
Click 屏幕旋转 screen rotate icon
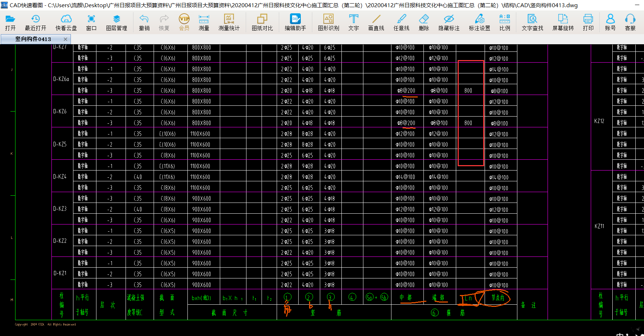(x=563, y=22)
